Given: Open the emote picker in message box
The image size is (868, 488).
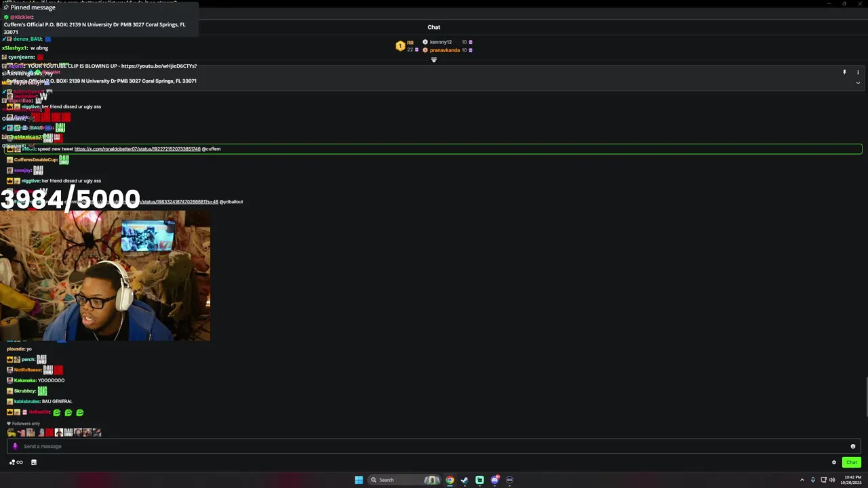Looking at the screenshot, I should [853, 446].
